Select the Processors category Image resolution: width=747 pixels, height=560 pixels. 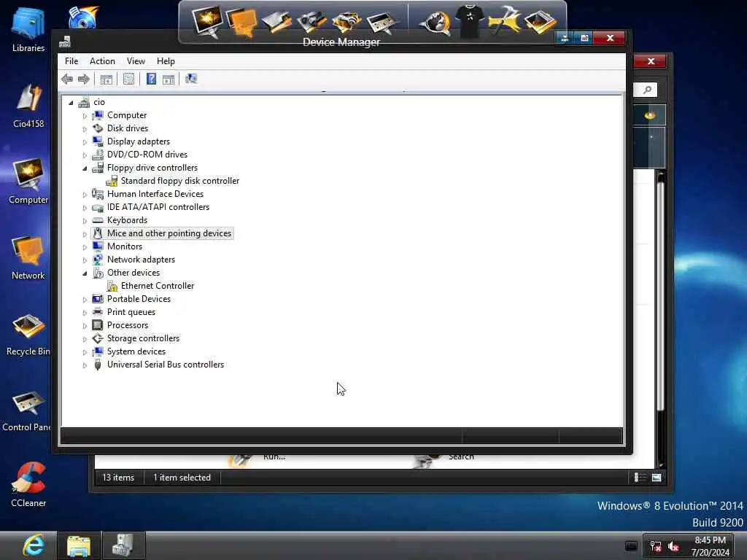coord(128,325)
